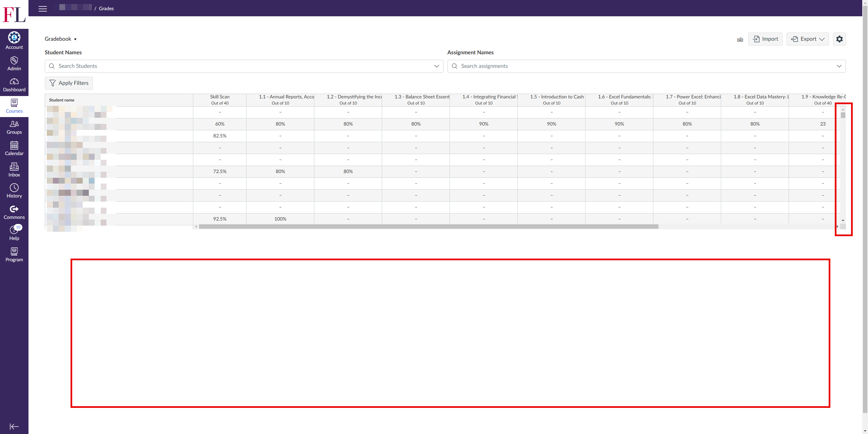Screen dimensions: 868x434
Task: Expand the Search Students dropdown chevron
Action: coord(436,66)
